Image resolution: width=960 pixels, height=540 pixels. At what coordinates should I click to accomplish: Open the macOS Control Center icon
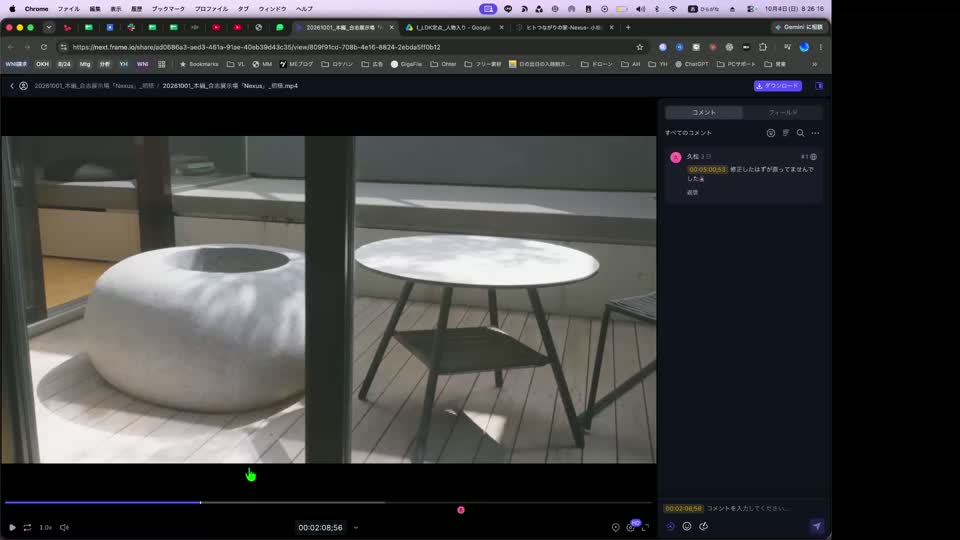coord(751,9)
